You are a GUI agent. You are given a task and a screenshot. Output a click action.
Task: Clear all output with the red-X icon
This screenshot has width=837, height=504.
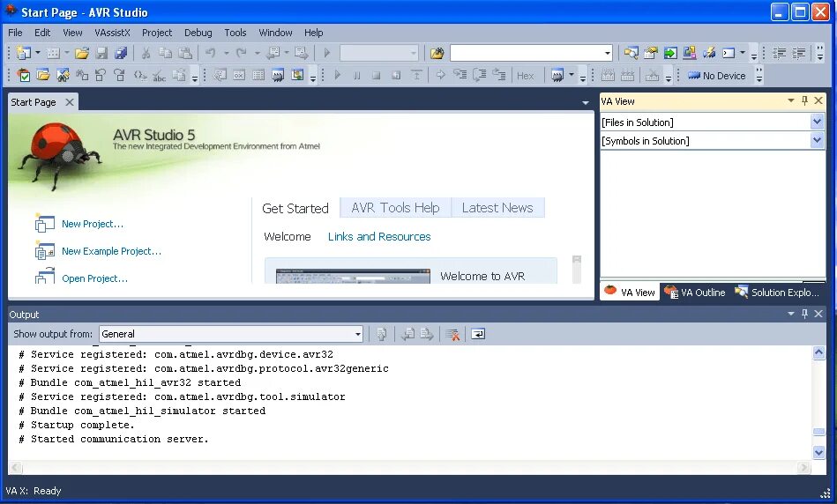coord(452,335)
